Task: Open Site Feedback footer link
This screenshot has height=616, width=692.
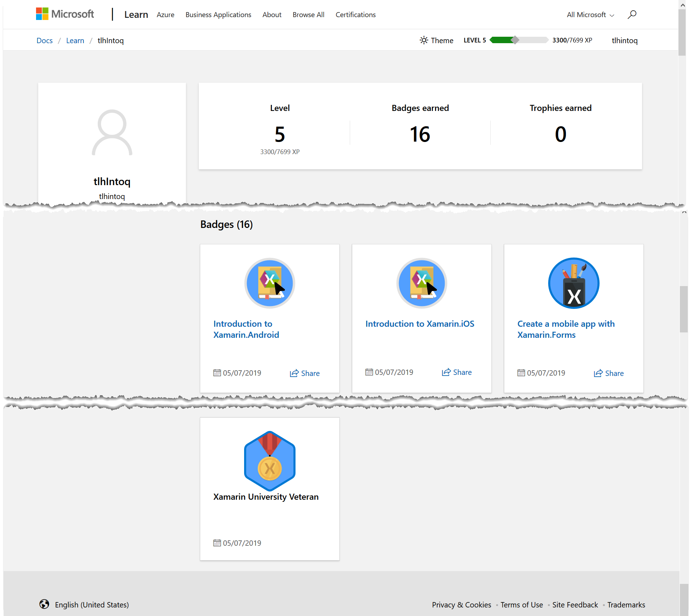Action: [575, 605]
